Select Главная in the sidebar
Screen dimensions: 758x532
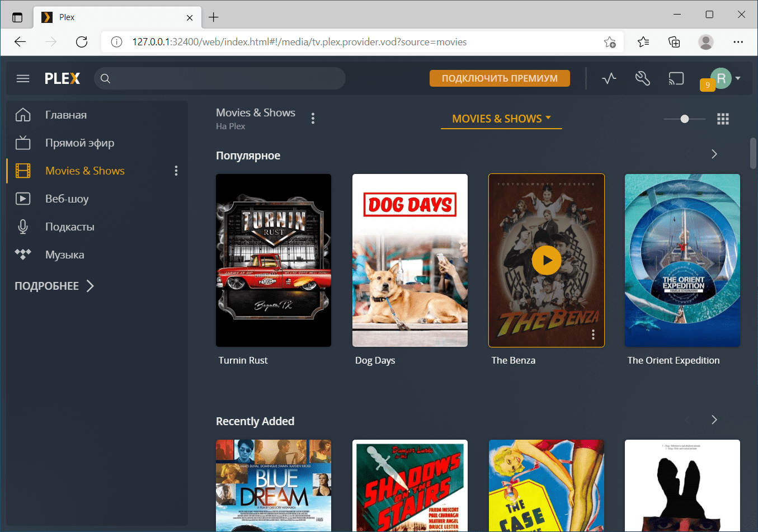coord(66,115)
